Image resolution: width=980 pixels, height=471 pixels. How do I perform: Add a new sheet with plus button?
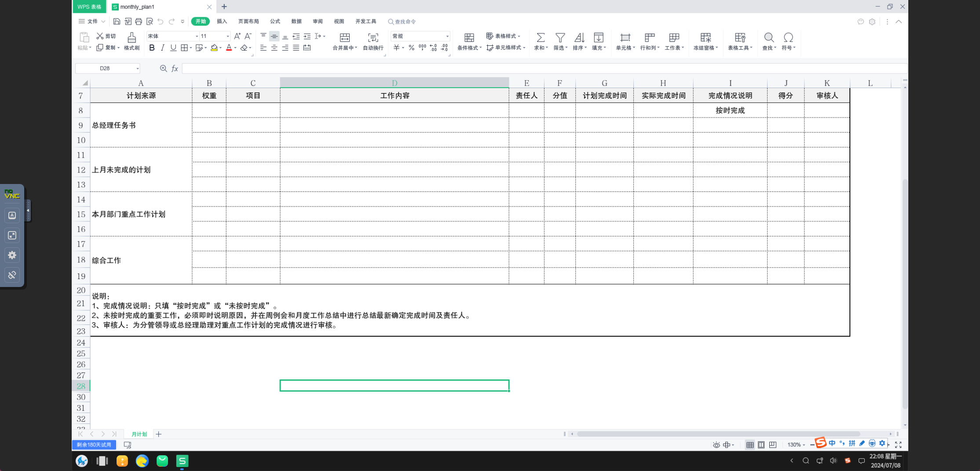tap(158, 434)
